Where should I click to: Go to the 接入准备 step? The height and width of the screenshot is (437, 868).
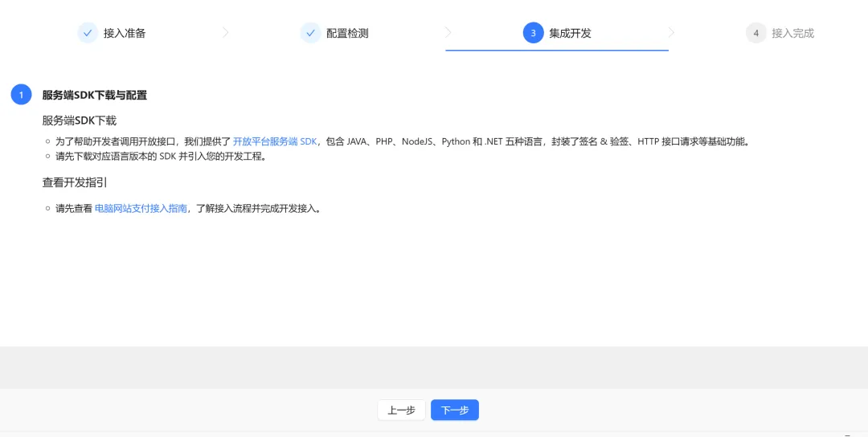(125, 33)
